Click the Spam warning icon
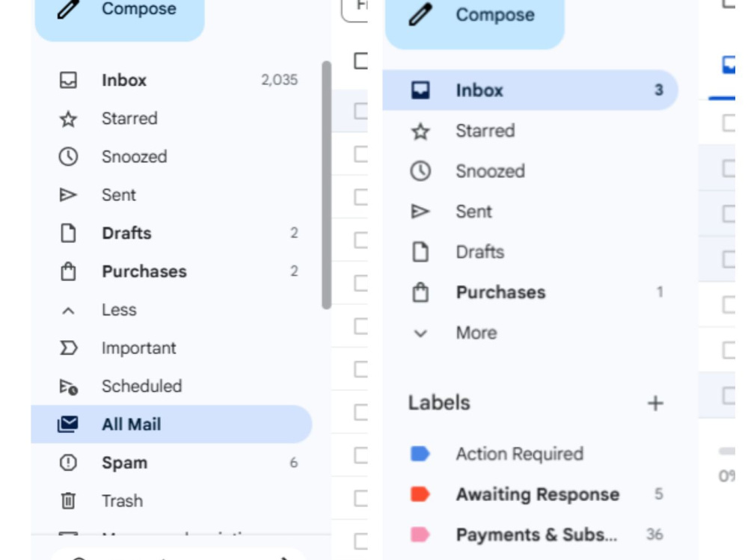The width and height of the screenshot is (748, 560). [x=68, y=462]
